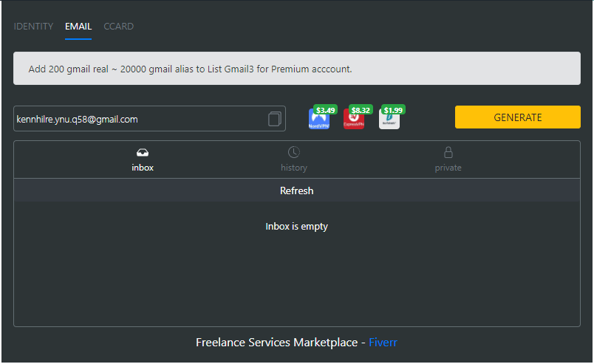Click the Gmail3 Premium account notice banner
This screenshot has width=594, height=364.
click(x=296, y=69)
